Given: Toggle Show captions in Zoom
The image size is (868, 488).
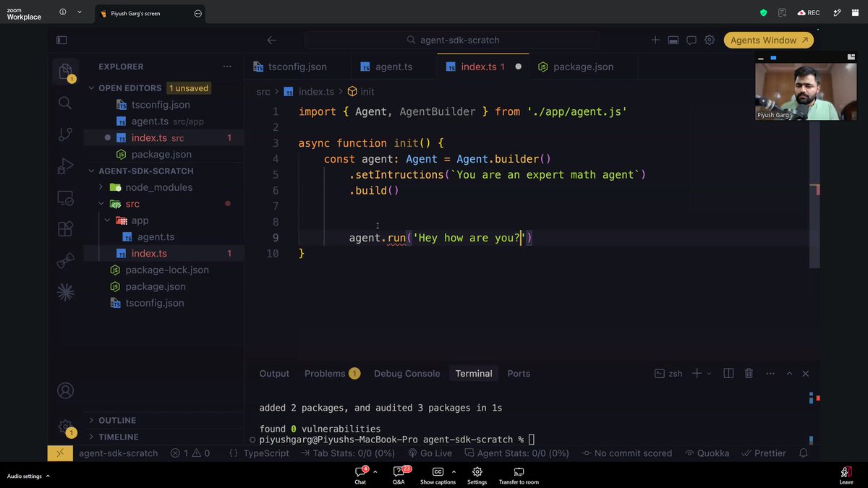Looking at the screenshot, I should point(438,476).
